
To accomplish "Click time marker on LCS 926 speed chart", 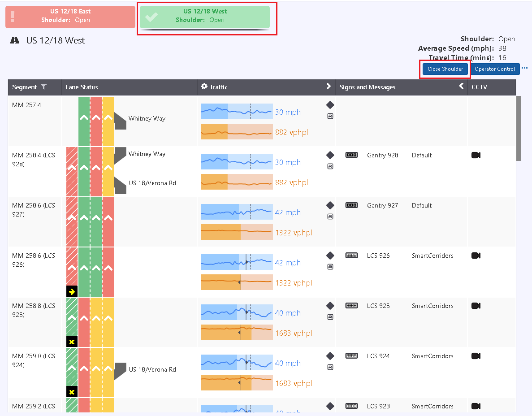I will point(247,262).
